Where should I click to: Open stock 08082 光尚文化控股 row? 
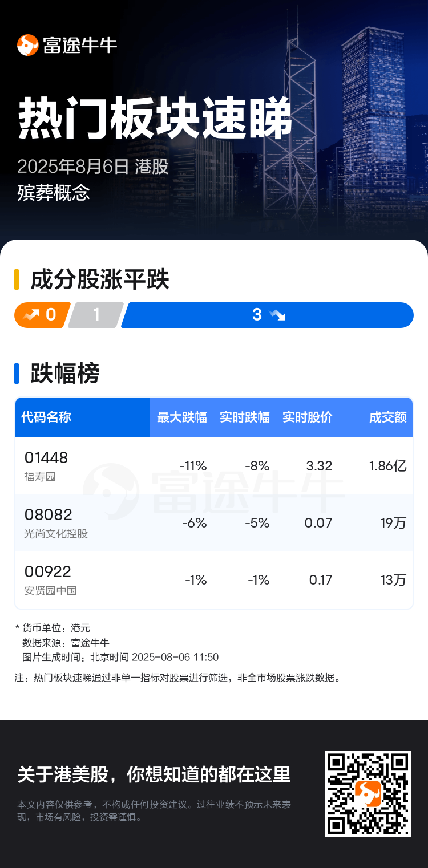[214, 523]
